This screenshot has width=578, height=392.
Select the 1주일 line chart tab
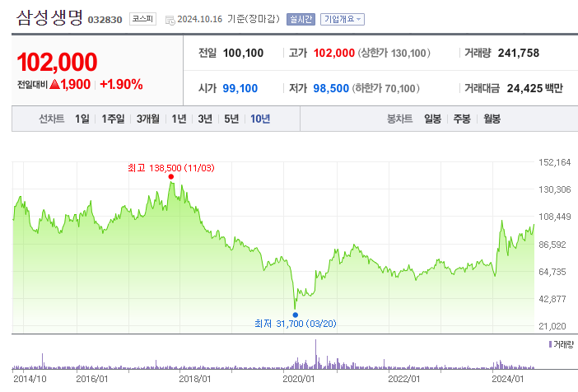coord(113,119)
